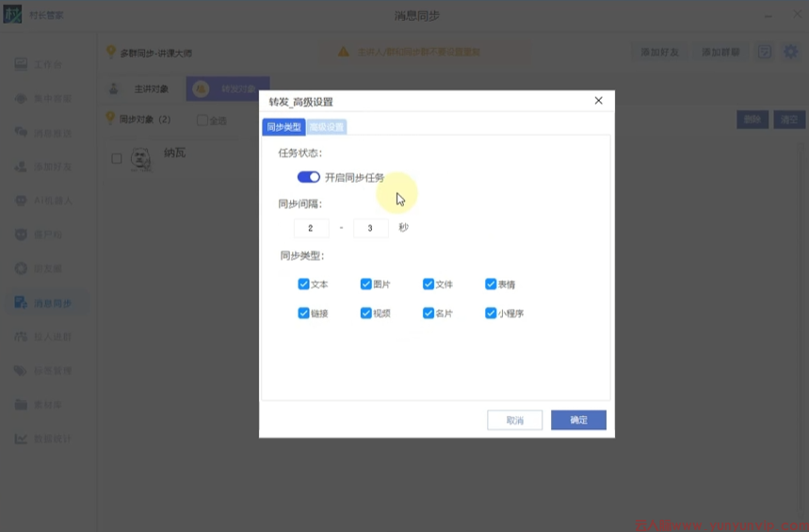Click the maximum sync interval field

pos(370,228)
